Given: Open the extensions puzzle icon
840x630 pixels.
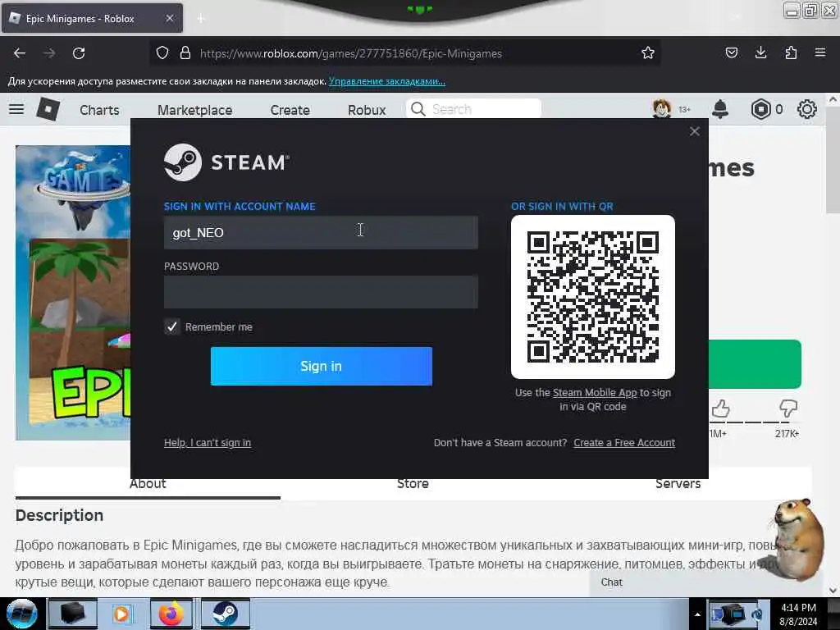Looking at the screenshot, I should (791, 52).
